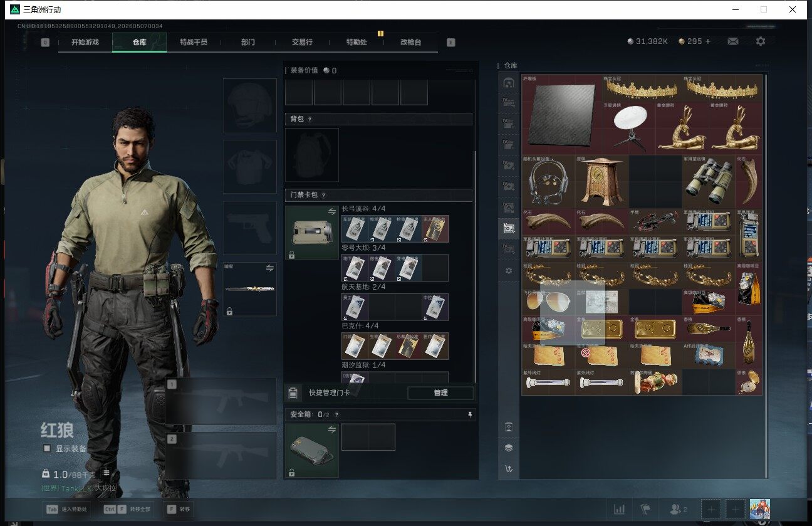Select the gold keycard in 长弓溪谷 row
The width and height of the screenshot is (812, 526).
pyautogui.click(x=435, y=229)
